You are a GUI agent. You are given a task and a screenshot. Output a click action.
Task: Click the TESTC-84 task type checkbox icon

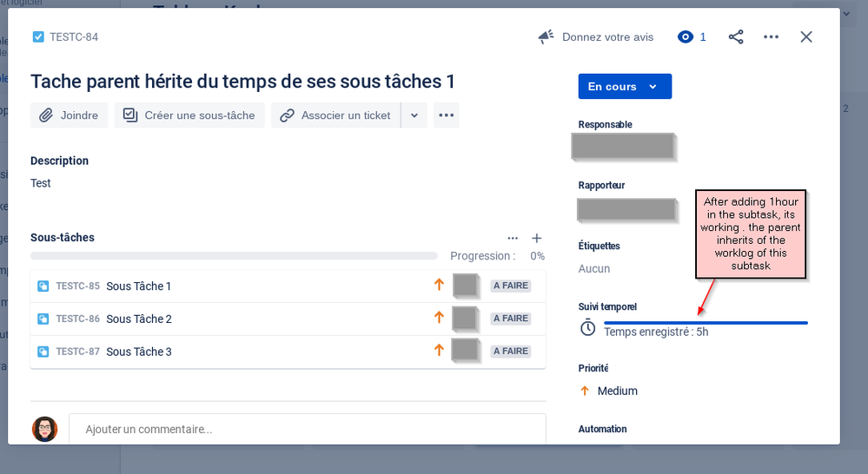(38, 37)
